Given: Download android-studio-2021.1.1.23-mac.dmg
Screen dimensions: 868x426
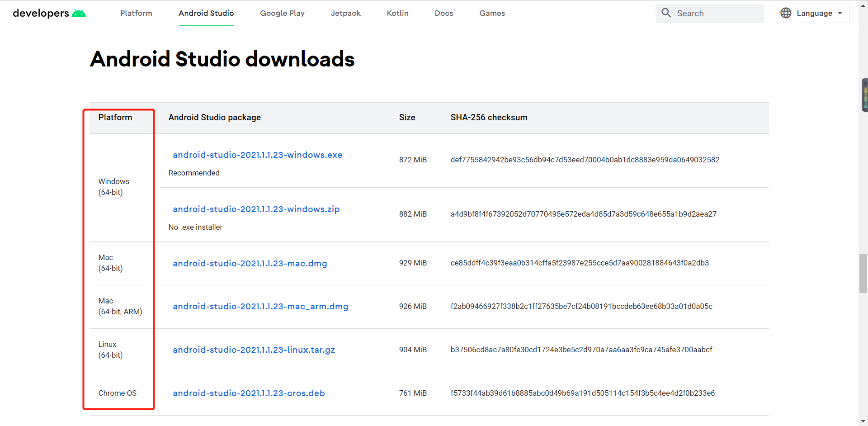Looking at the screenshot, I should 250,263.
